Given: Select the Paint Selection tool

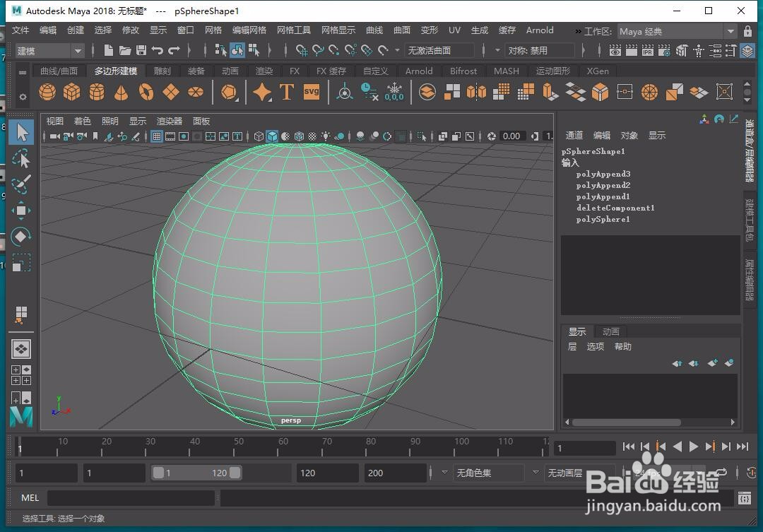Looking at the screenshot, I should pos(21,184).
